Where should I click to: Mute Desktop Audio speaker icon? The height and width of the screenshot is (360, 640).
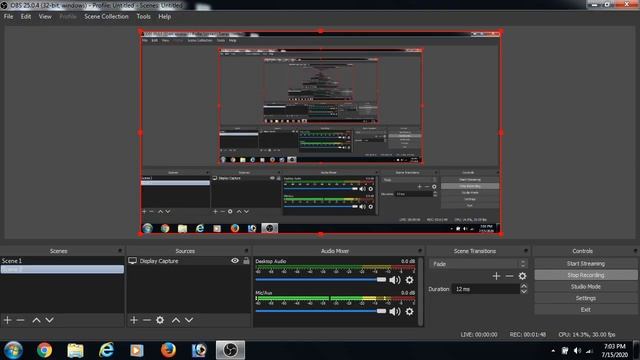tap(395, 280)
